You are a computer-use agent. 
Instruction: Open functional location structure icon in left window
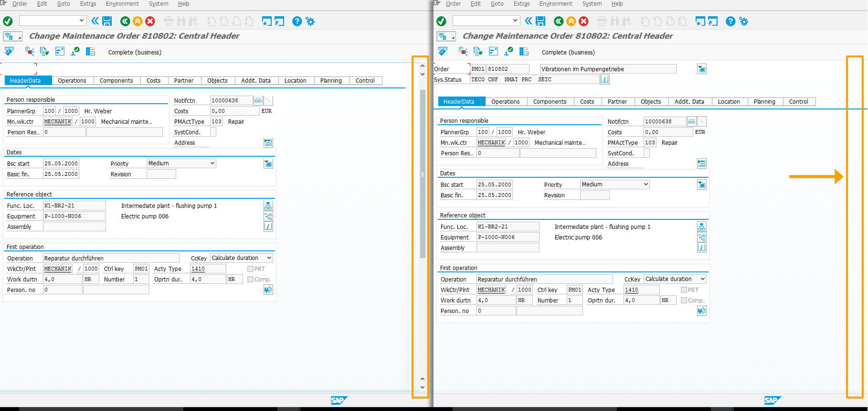[268, 205]
